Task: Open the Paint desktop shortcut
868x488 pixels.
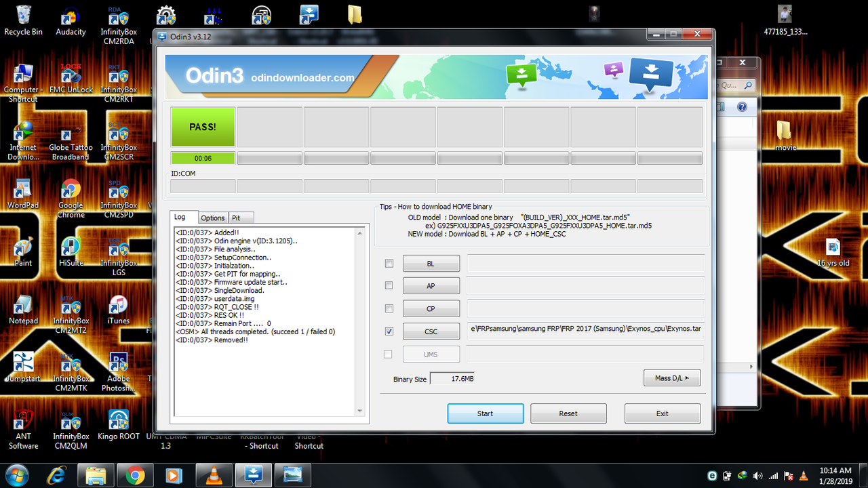Action: [x=23, y=251]
